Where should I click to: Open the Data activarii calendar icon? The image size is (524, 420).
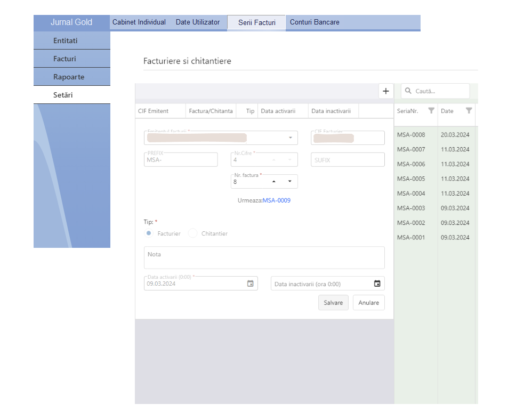pyautogui.click(x=251, y=284)
